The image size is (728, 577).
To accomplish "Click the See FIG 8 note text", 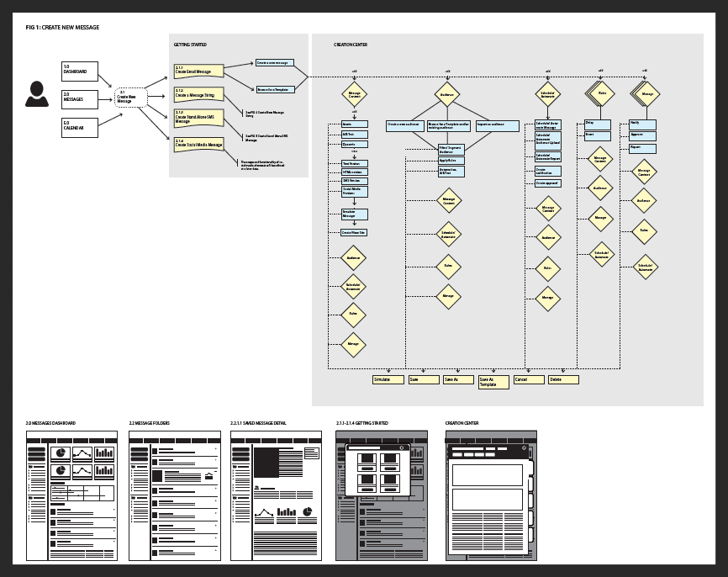I will coord(266,137).
